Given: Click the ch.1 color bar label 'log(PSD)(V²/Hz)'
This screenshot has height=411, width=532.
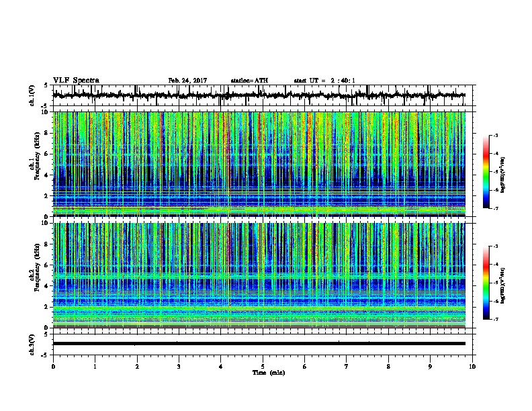Looking at the screenshot, I should [502, 175].
